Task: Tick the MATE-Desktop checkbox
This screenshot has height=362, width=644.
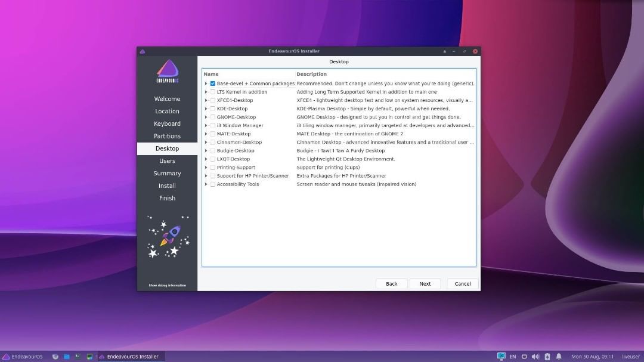Action: click(x=213, y=134)
